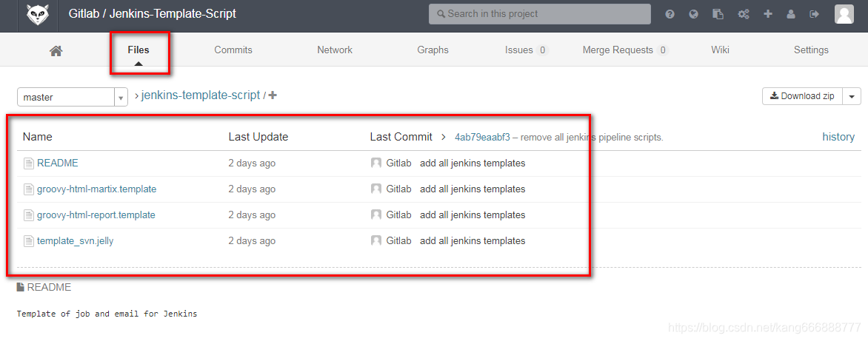Click Gitlab avatar in template_svn.jelly row
Image resolution: width=868 pixels, height=341 pixels.
[x=376, y=240]
